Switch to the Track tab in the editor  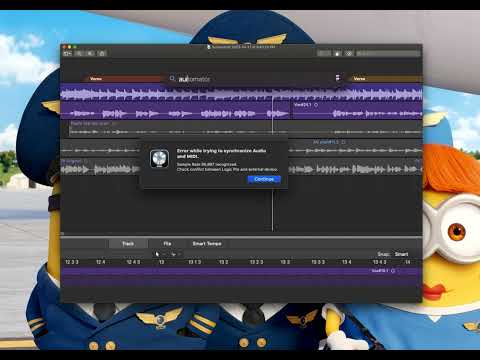tap(128, 244)
